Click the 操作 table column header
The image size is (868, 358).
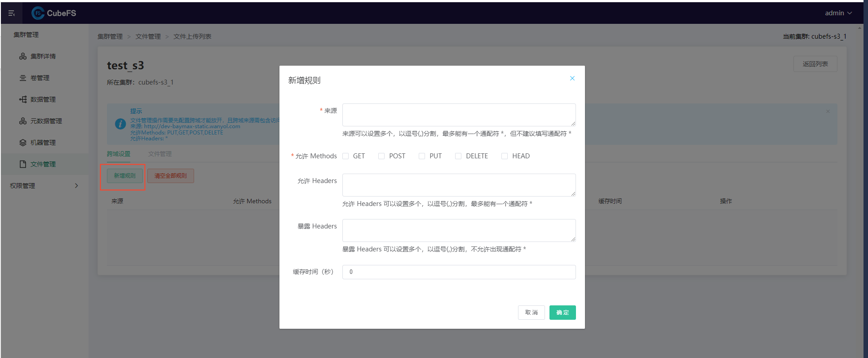click(x=726, y=201)
